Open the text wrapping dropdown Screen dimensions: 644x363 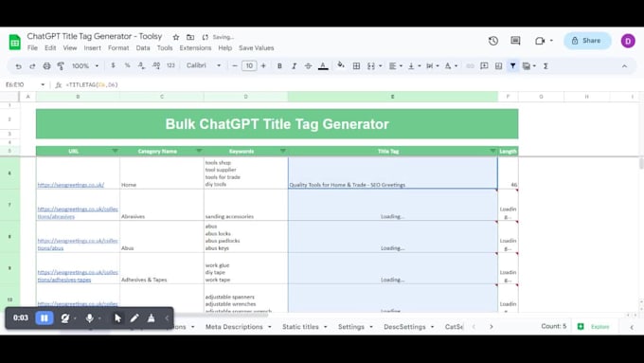(432, 65)
